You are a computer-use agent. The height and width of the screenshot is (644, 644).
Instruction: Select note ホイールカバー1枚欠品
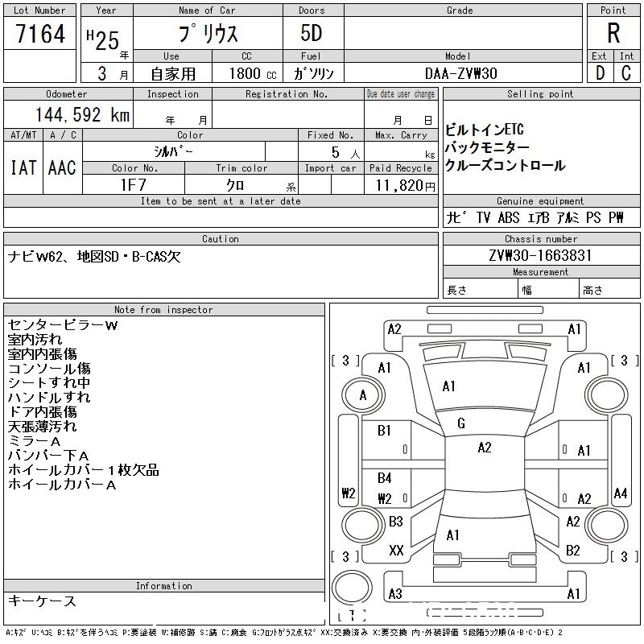84,470
